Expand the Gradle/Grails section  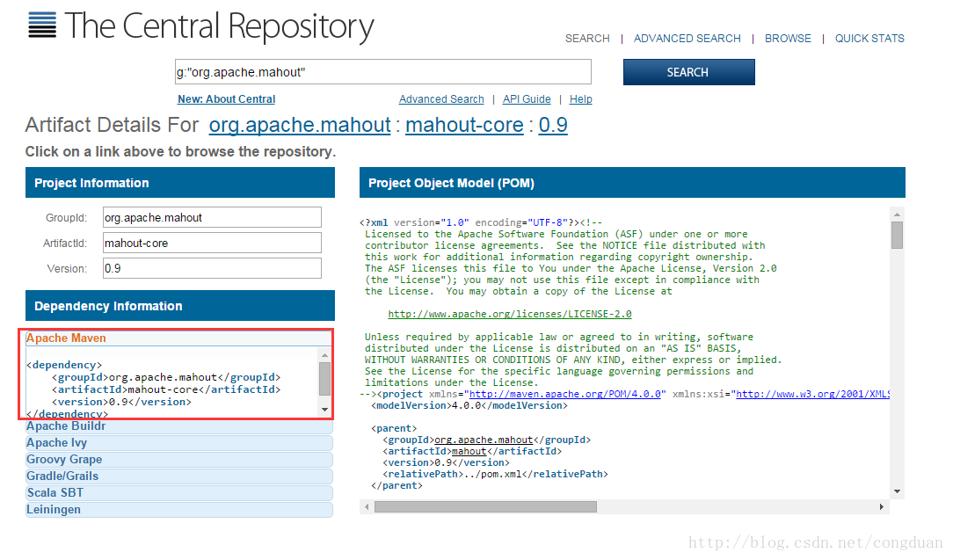point(178,476)
